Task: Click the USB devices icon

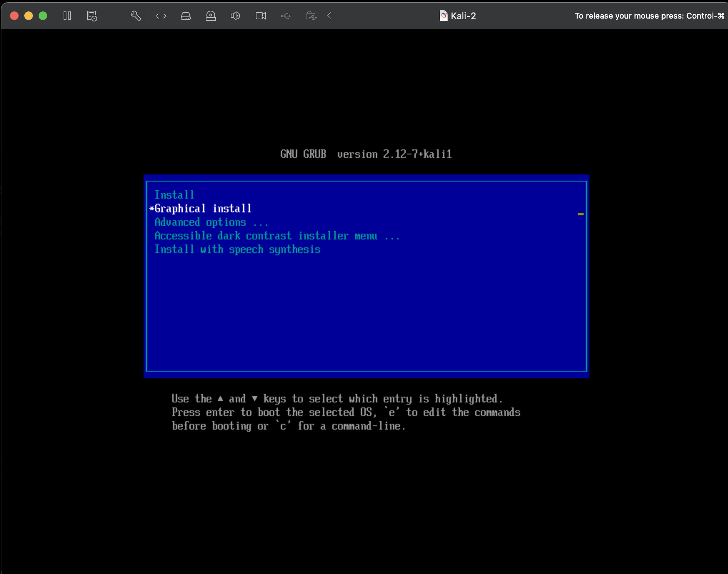Action: pyautogui.click(x=285, y=16)
